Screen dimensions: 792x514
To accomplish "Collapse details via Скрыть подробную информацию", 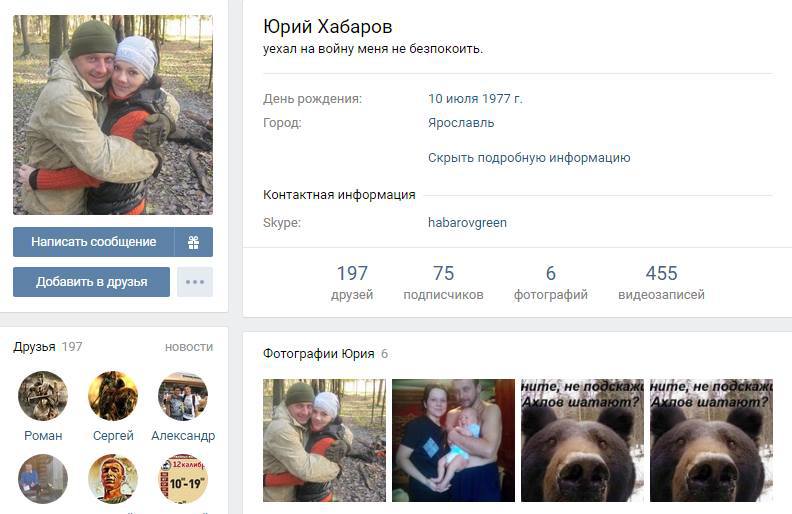I will tap(529, 158).
